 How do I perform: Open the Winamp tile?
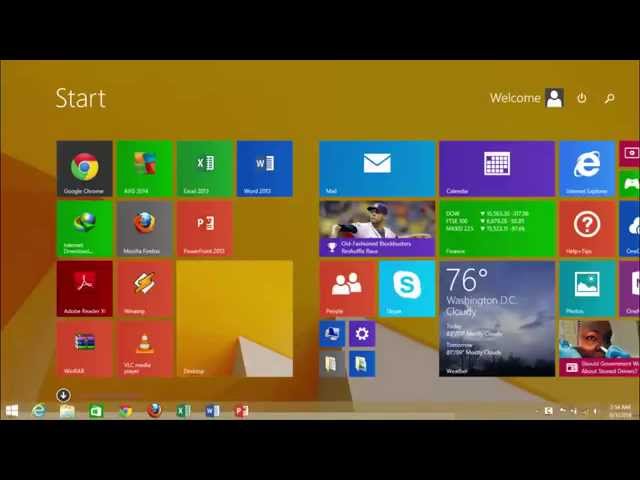144,289
